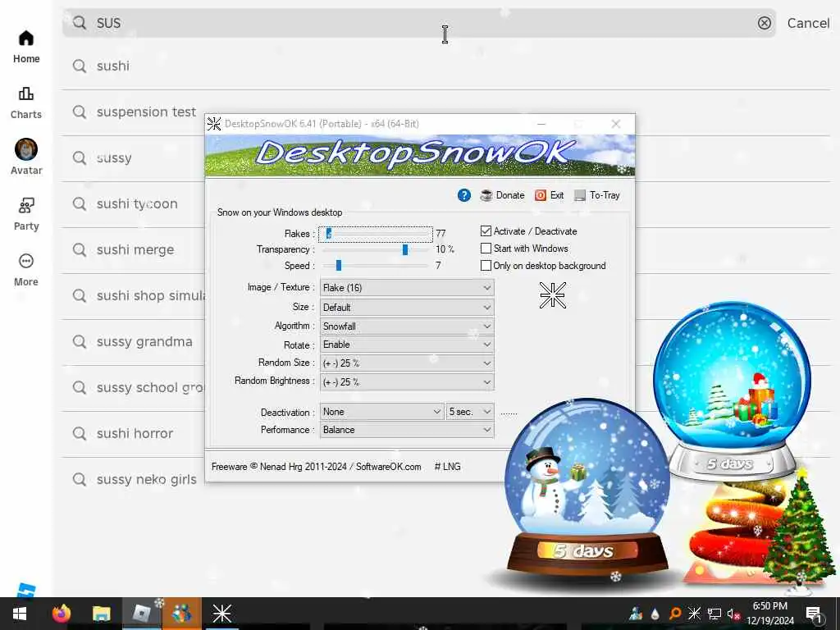This screenshot has width=840, height=630.
Task: Adjust the Flakes slider
Action: pyautogui.click(x=376, y=234)
